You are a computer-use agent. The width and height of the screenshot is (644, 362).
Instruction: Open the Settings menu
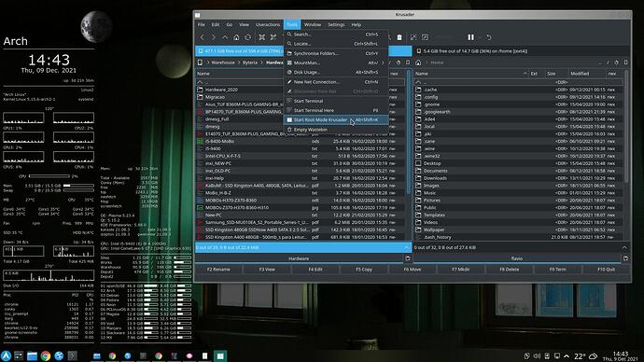pos(336,24)
